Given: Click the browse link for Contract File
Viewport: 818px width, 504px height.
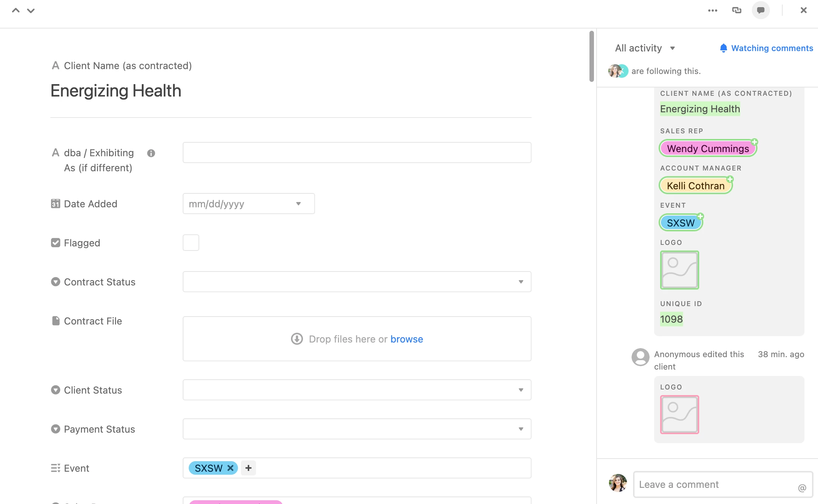Looking at the screenshot, I should pos(406,339).
